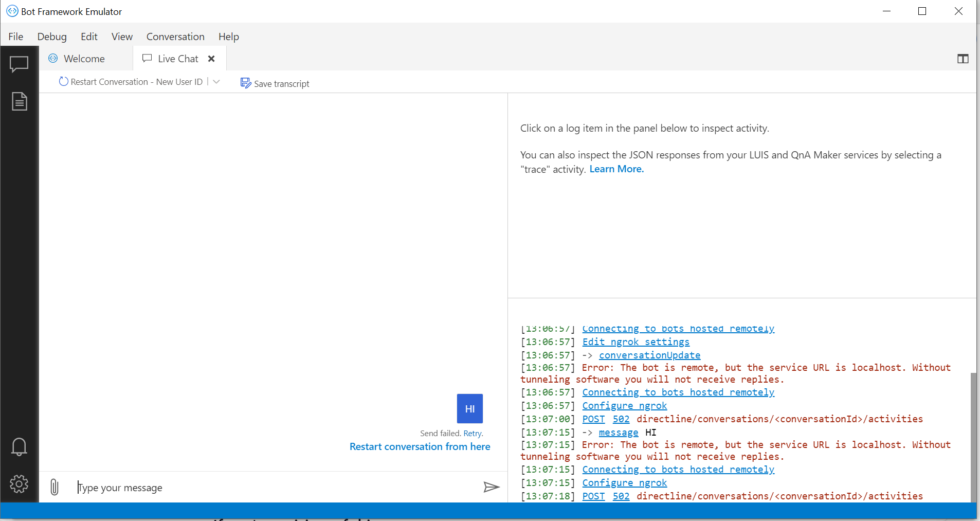980x521 pixels.
Task: Select Restart conversation from here
Action: click(420, 446)
